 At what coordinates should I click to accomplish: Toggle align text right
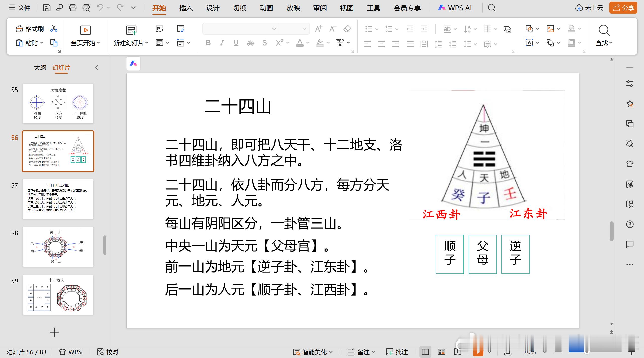[x=396, y=44]
